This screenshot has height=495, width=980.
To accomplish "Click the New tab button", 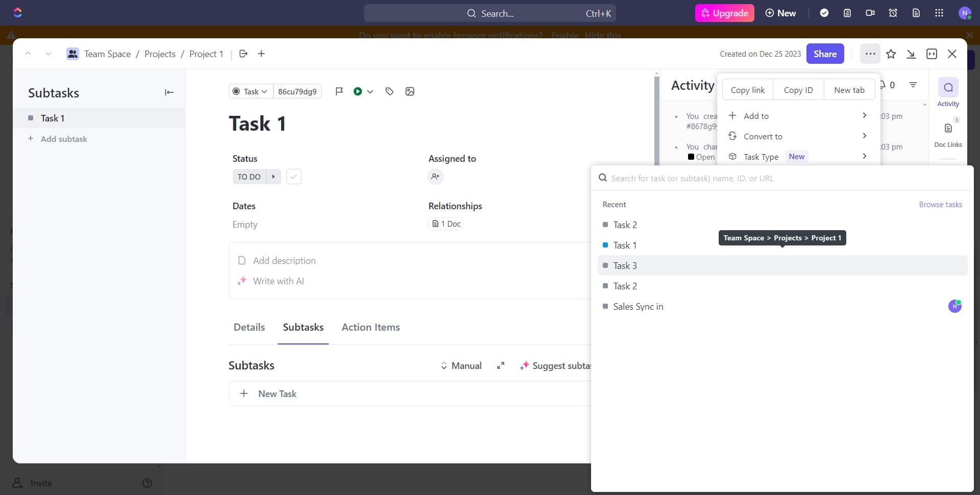I will click(849, 90).
